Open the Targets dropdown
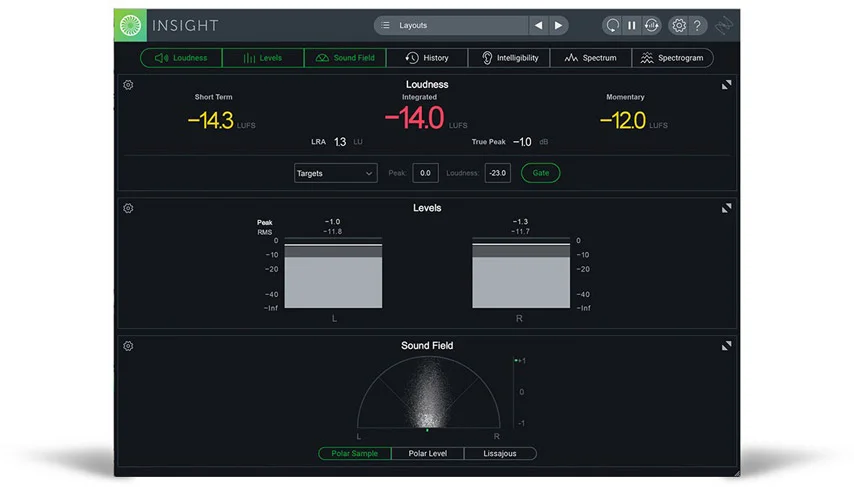 click(336, 173)
